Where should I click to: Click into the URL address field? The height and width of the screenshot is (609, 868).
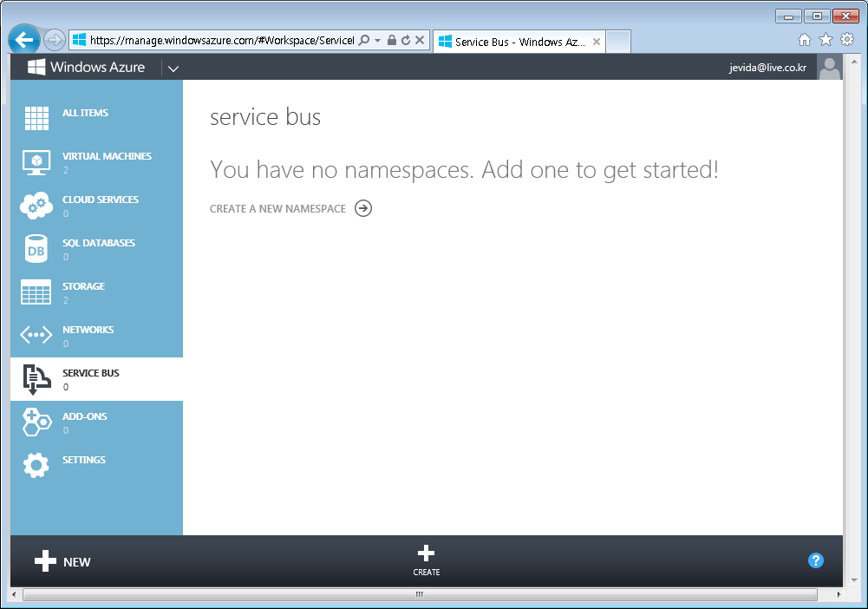point(221,40)
